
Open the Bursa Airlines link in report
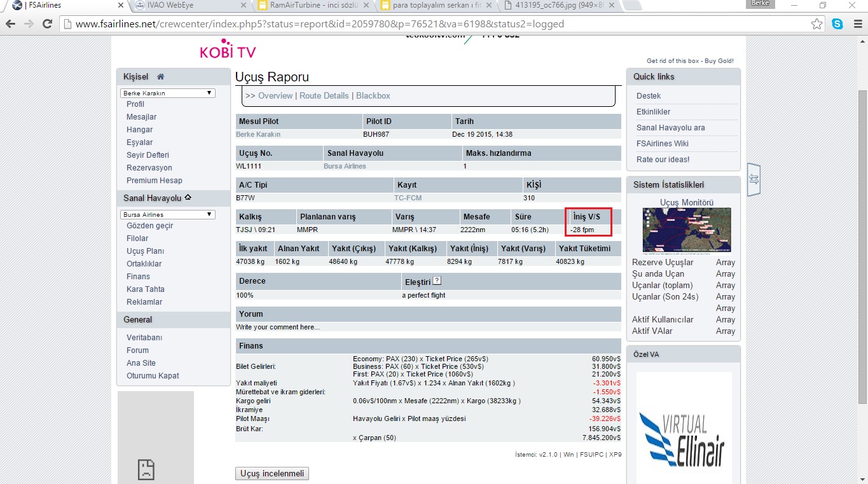(x=345, y=166)
